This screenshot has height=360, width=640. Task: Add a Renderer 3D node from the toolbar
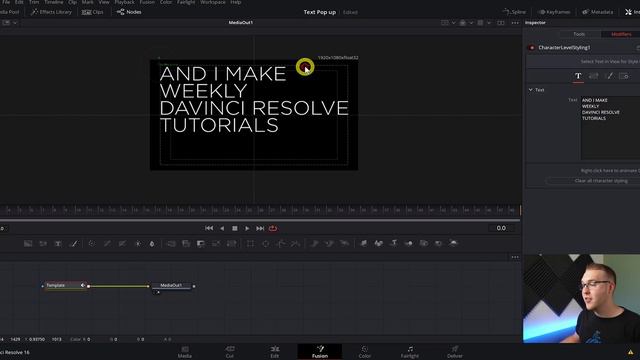453,244
